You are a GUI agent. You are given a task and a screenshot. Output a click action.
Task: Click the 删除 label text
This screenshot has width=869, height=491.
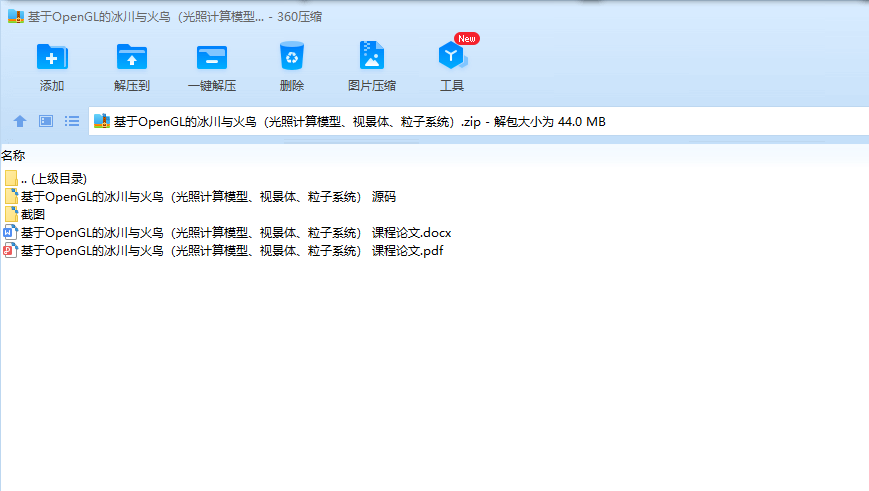click(292, 86)
